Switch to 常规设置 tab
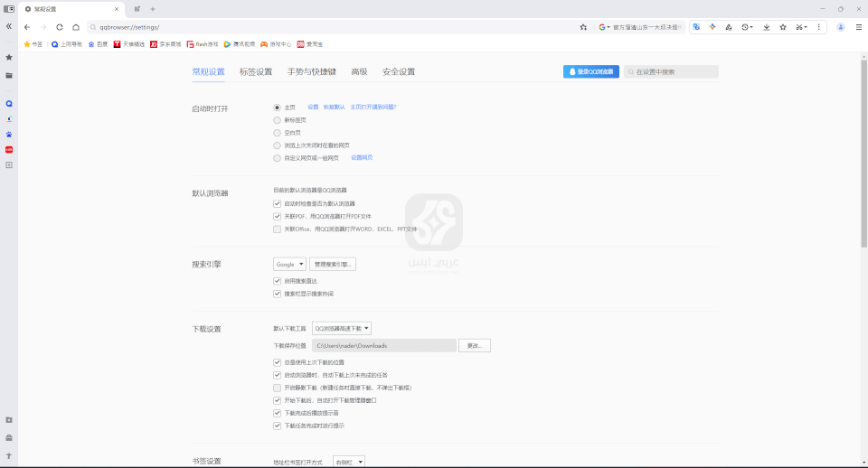Image resolution: width=868 pixels, height=468 pixels. pos(208,72)
